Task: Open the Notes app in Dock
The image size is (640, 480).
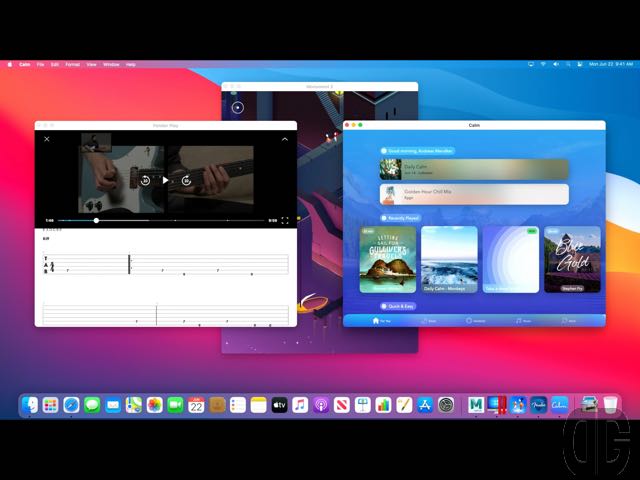Action: click(259, 405)
